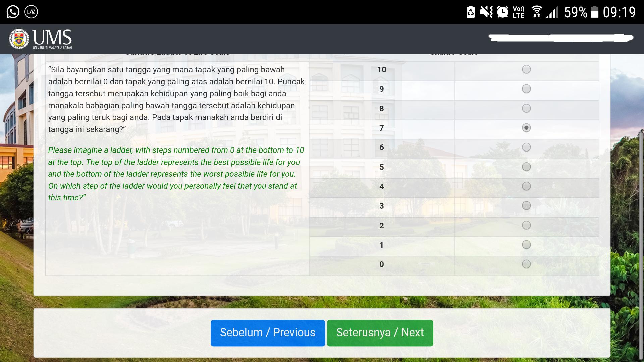Tap the battery level icon
This screenshot has width=644, height=362.
click(594, 12)
